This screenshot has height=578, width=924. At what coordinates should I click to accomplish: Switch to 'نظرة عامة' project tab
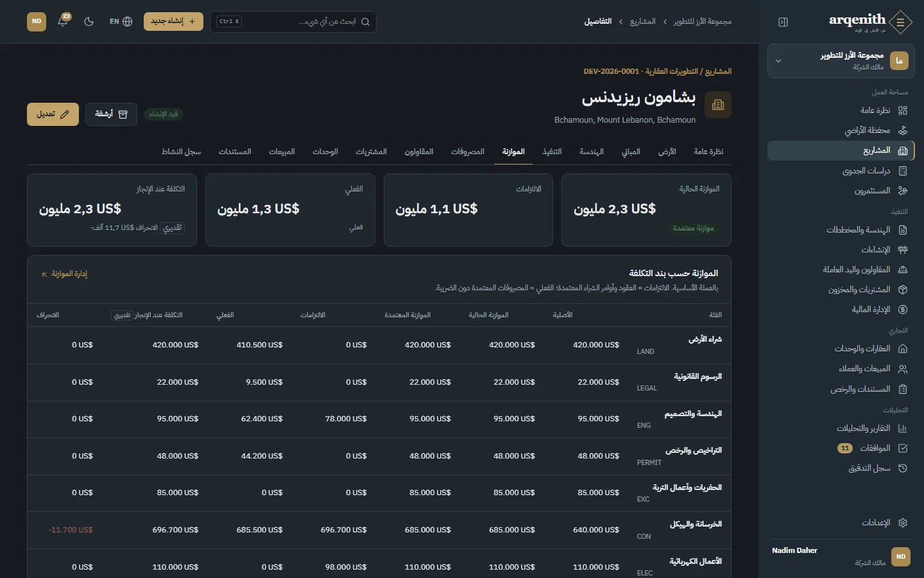click(708, 152)
